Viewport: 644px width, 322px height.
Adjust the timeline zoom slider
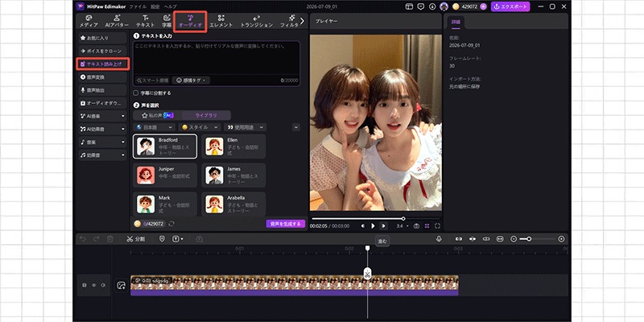click(537, 238)
